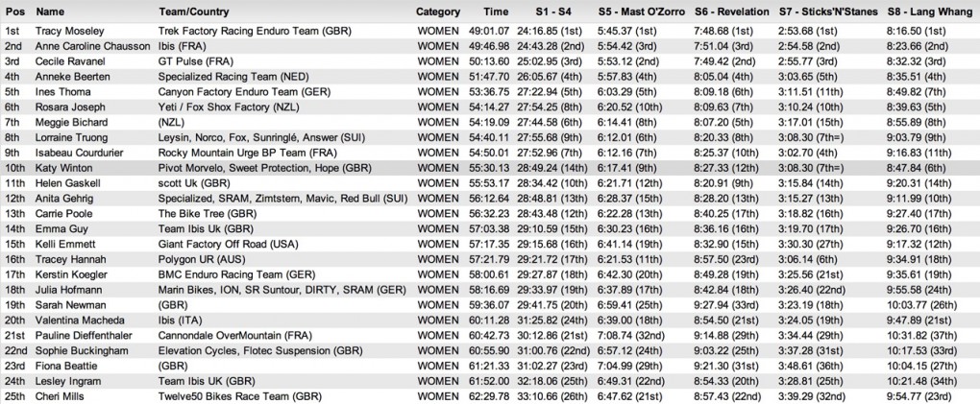Select Tracy Moseley's name in first row
Viewport: 980px width, 404px height.
pyautogui.click(x=68, y=30)
